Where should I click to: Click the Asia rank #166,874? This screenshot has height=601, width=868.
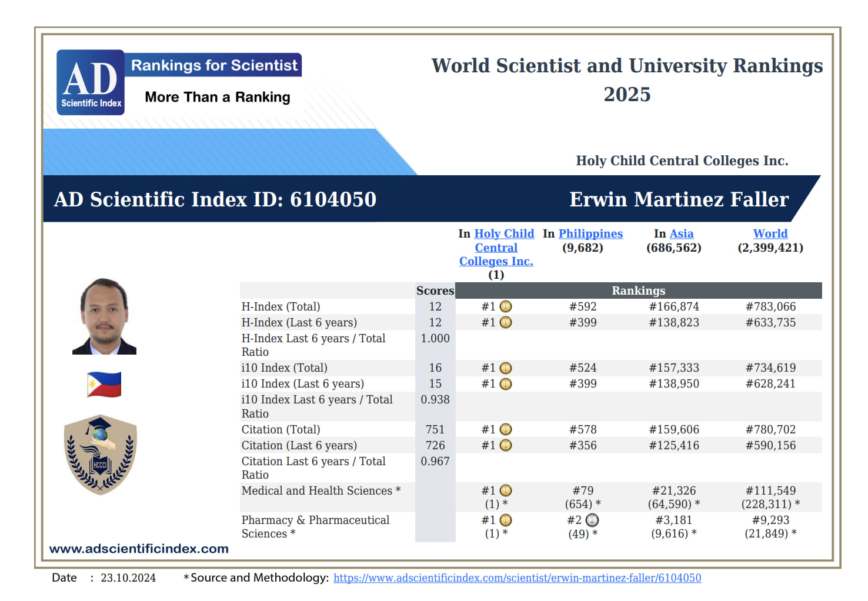point(674,306)
